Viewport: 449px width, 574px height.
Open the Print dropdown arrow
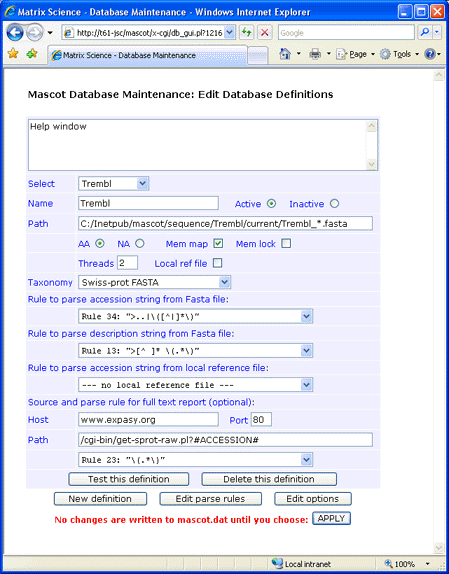329,54
